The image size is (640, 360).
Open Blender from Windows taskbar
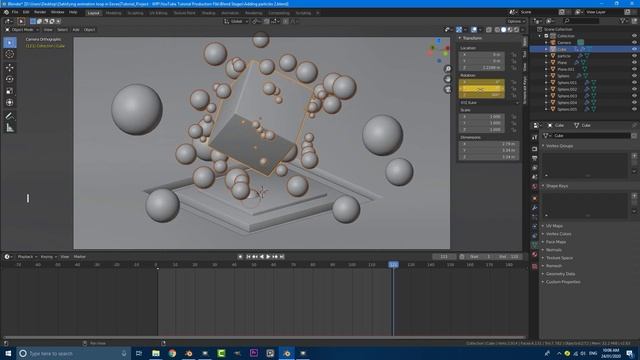click(287, 353)
